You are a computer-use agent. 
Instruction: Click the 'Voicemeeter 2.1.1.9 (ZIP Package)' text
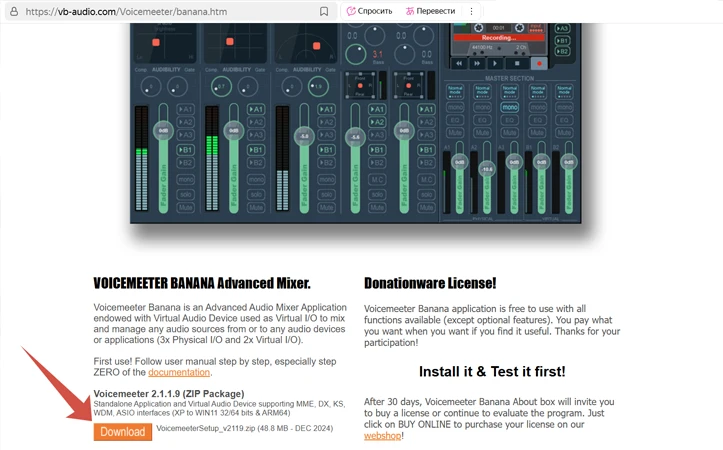pos(169,394)
